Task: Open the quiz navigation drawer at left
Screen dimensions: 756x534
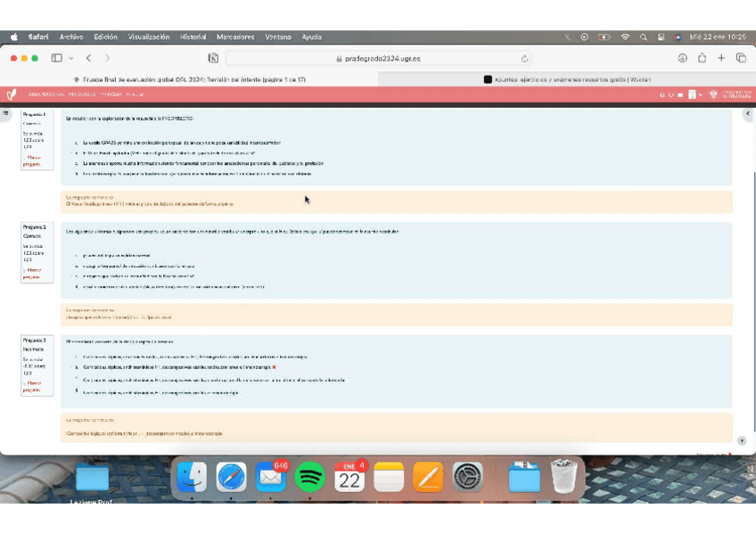Action: pyautogui.click(x=6, y=114)
